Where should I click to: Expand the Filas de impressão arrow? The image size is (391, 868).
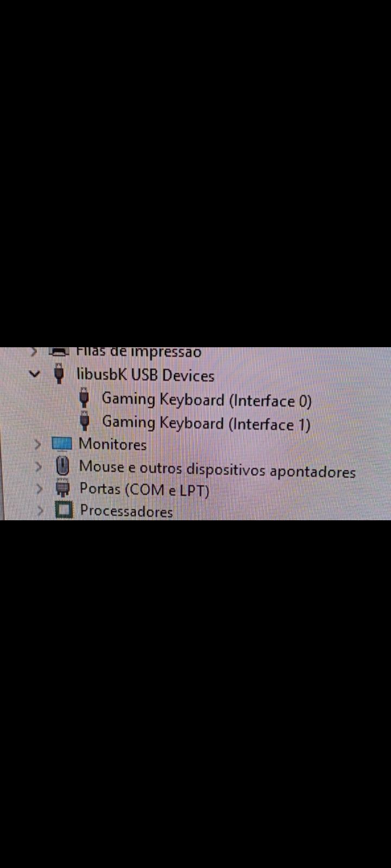pyautogui.click(x=34, y=352)
